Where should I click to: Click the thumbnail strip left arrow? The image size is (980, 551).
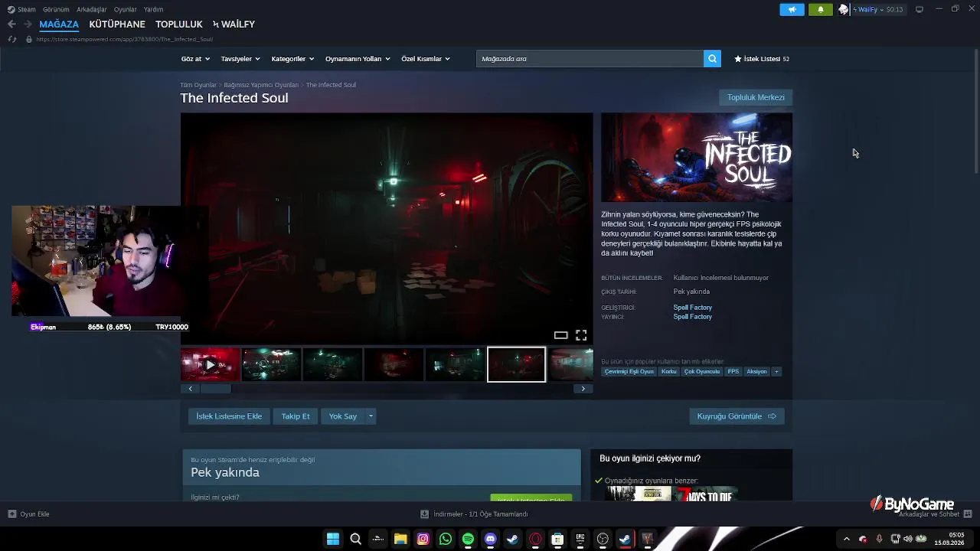(191, 389)
